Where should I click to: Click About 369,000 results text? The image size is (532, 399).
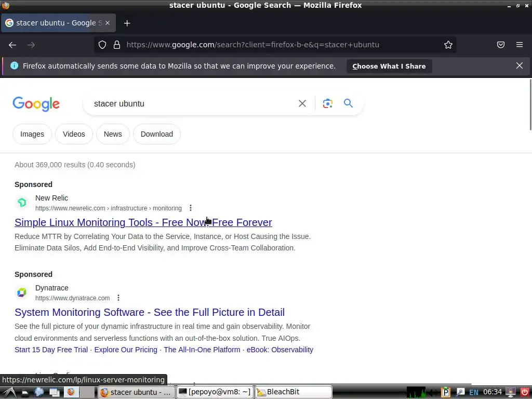click(75, 165)
